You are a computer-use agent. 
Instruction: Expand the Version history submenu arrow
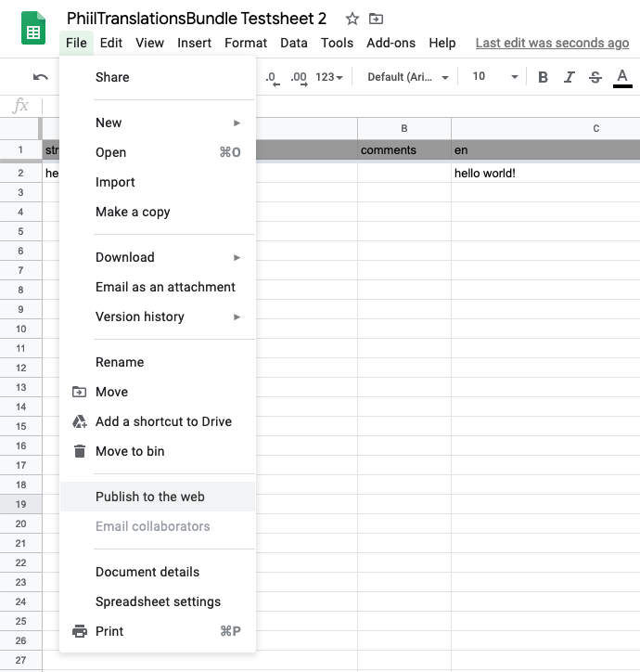237,317
